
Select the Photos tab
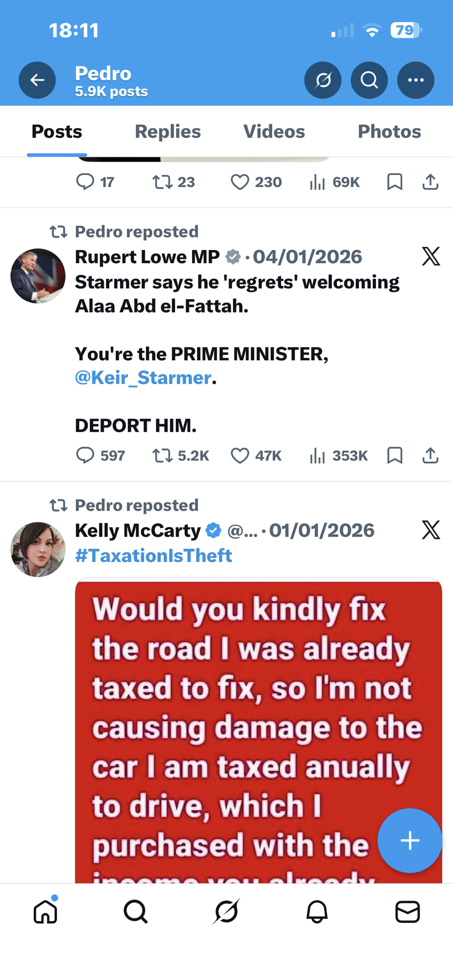click(389, 131)
